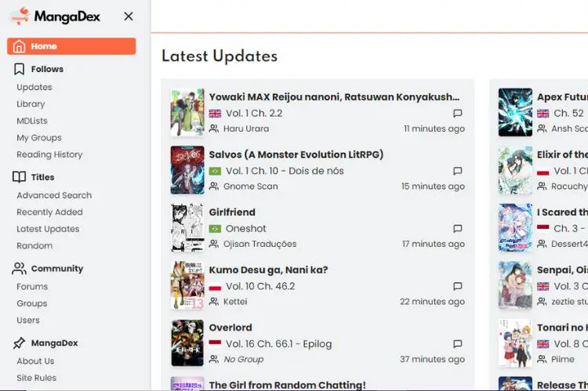Open Kumo Desu ga, Nani ka? cover
Screen dimensions: 588x391
coord(187,286)
